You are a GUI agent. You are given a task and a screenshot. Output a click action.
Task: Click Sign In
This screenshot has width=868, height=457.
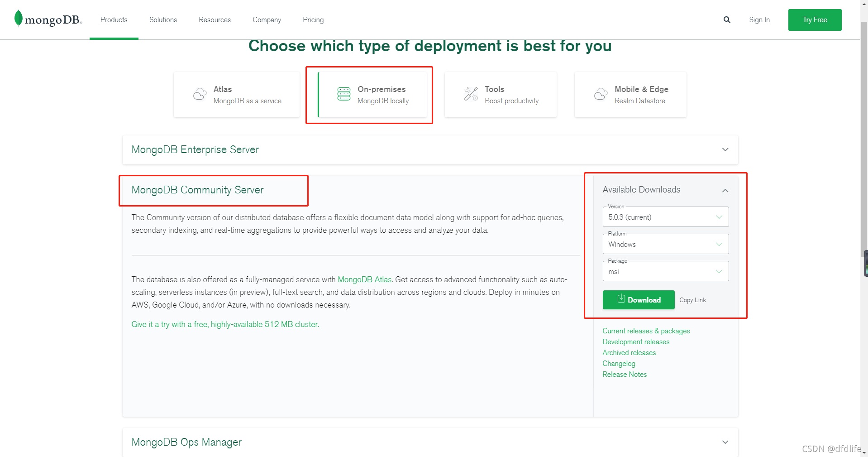click(x=759, y=20)
